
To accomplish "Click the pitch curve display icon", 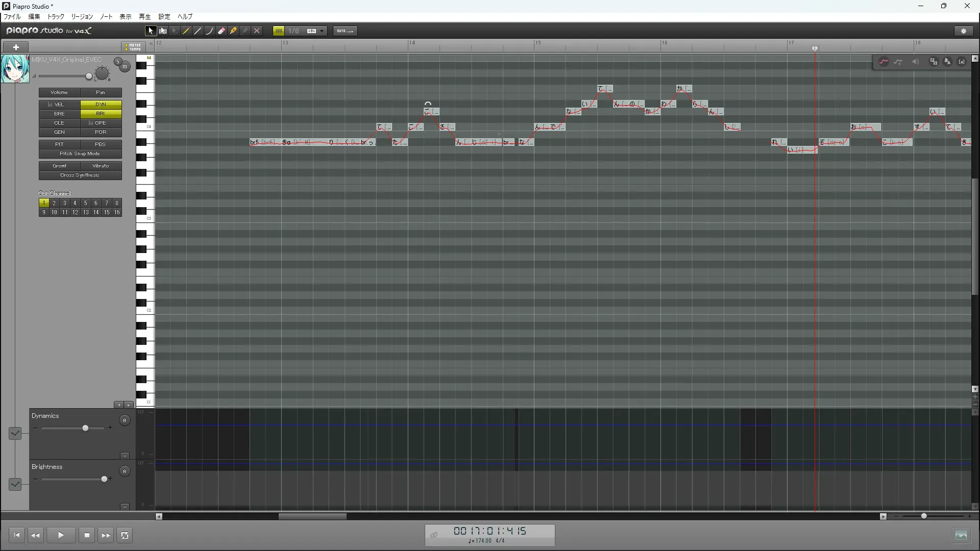I will pos(884,62).
